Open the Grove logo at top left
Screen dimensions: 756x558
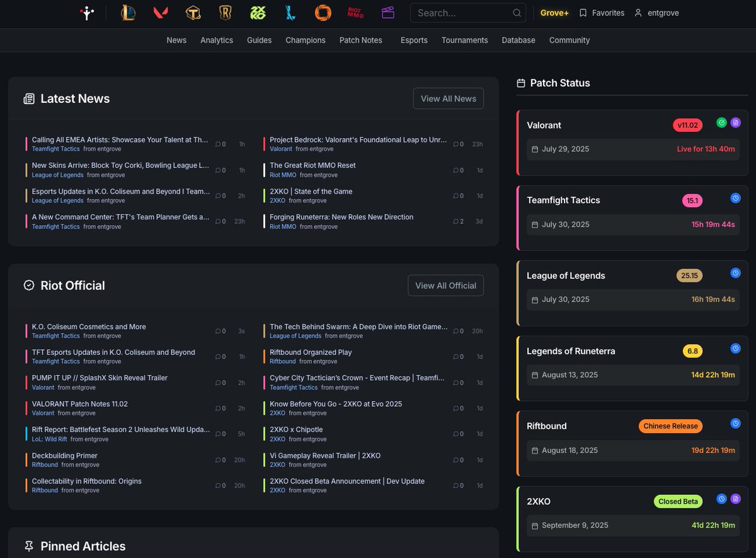point(86,13)
